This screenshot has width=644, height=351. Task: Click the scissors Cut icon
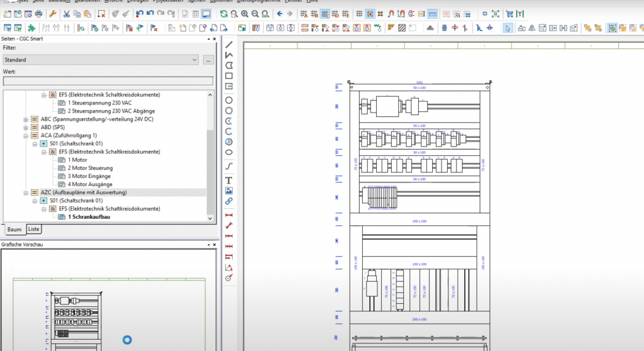67,14
